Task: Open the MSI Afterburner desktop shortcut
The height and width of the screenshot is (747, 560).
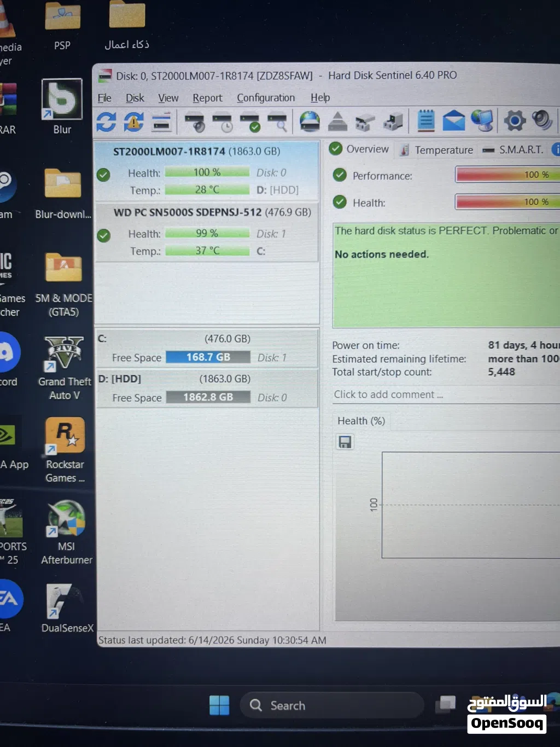Action: coord(66,532)
